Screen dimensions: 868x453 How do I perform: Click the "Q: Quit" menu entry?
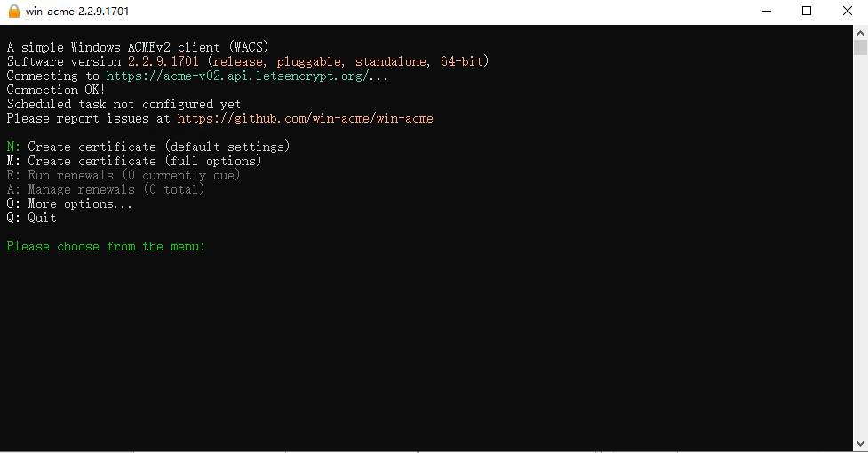click(32, 218)
